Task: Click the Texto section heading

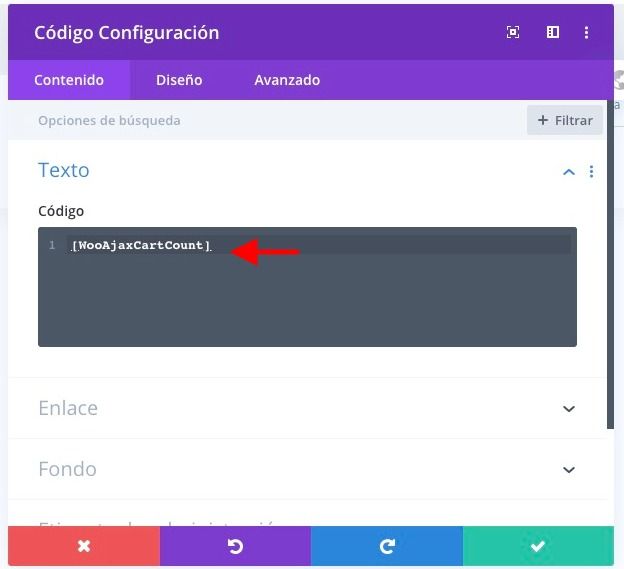Action: coord(64,170)
